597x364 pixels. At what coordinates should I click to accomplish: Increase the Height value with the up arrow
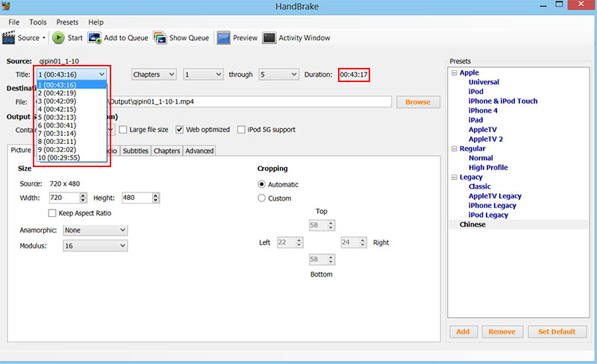pyautogui.click(x=155, y=195)
